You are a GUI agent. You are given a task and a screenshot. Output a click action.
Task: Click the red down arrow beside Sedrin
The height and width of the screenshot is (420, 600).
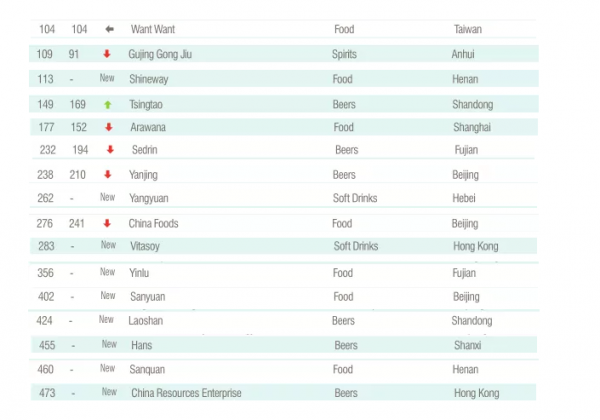(110, 150)
